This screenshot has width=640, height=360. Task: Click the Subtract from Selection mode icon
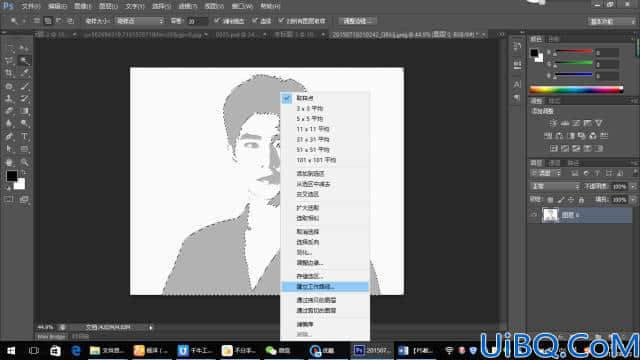pyautogui.click(x=59, y=21)
